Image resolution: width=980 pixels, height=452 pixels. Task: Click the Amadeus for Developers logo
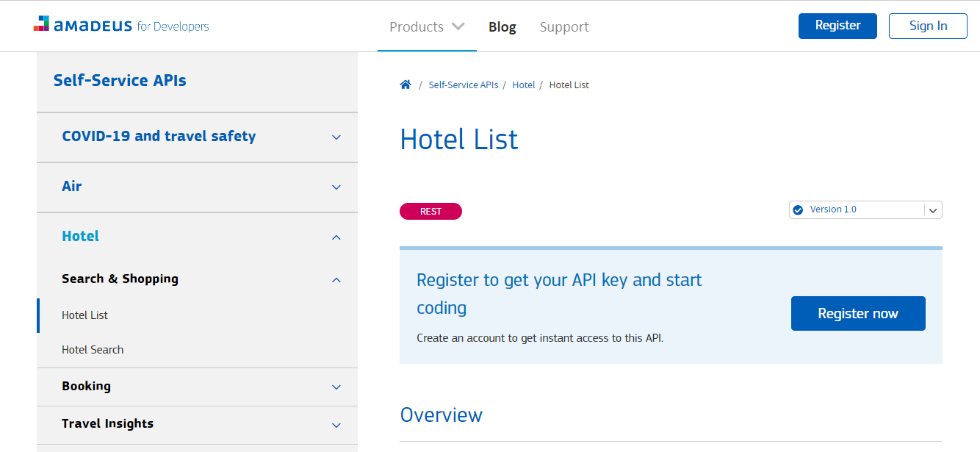click(121, 24)
